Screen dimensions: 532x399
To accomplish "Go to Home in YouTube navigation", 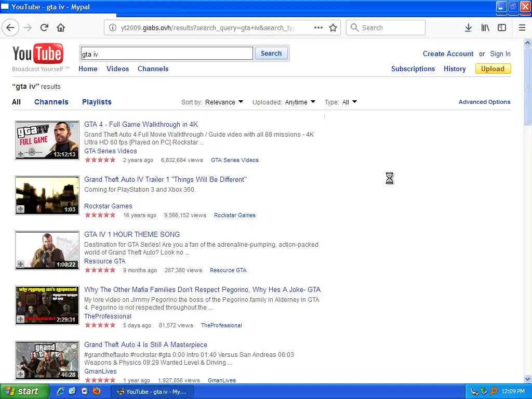I will [x=88, y=69].
